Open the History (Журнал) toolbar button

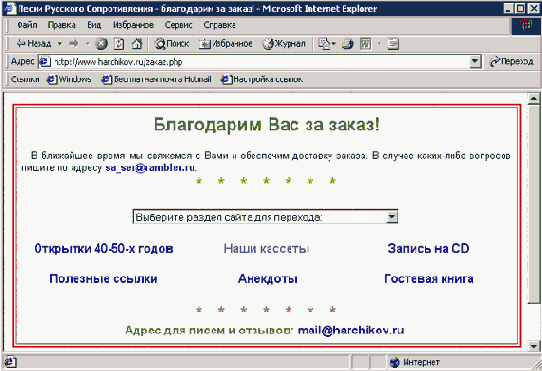pos(284,44)
